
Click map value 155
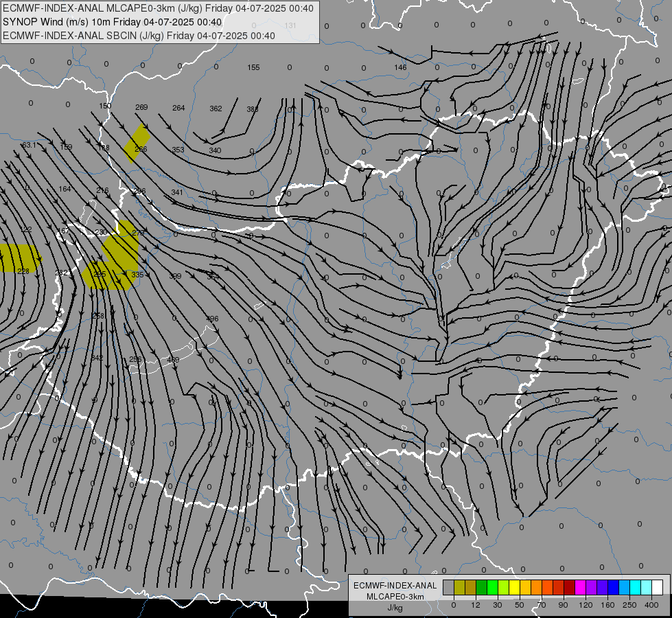tap(253, 67)
